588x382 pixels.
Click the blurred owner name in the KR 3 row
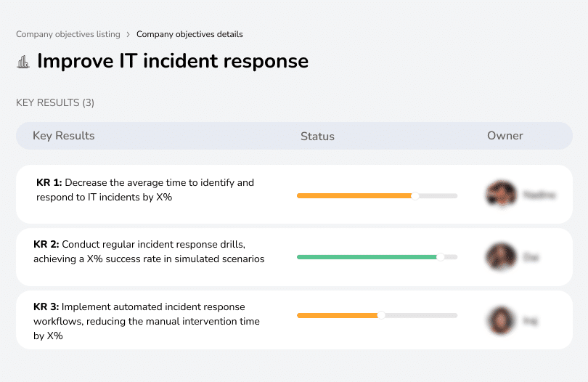click(530, 321)
